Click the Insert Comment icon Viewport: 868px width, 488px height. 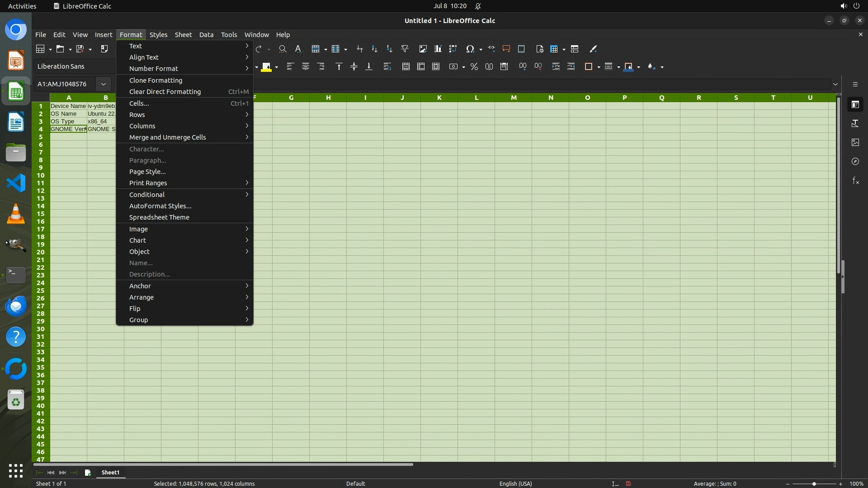[506, 49]
